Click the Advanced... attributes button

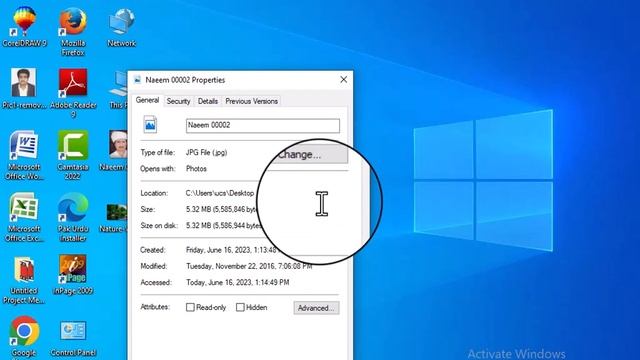point(316,308)
